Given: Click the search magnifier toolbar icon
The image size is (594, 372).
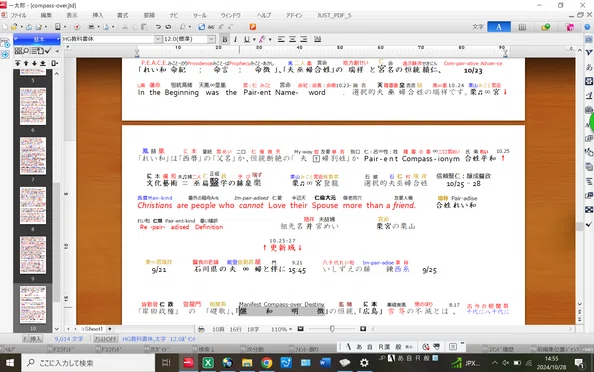Looking at the screenshot, I should [183, 27].
